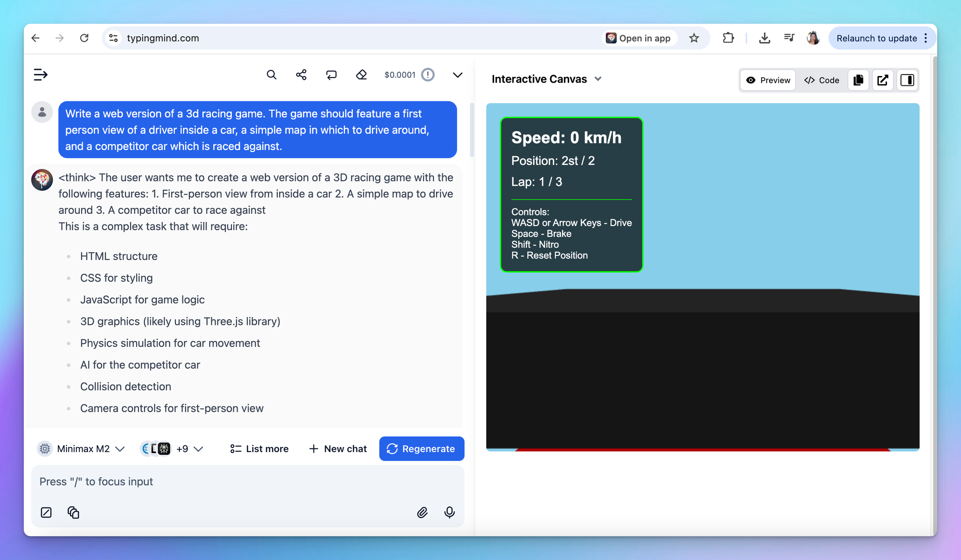
Task: Click the search icon in chat header
Action: pyautogui.click(x=271, y=75)
